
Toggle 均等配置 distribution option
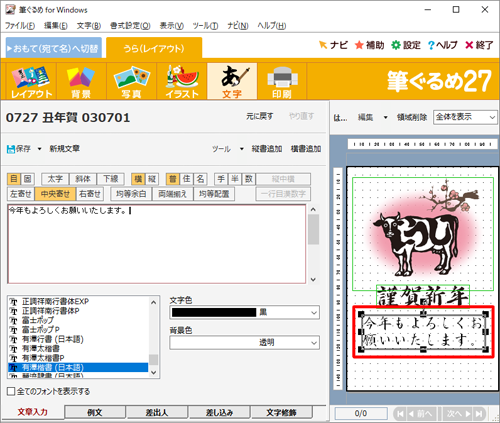[x=214, y=194]
